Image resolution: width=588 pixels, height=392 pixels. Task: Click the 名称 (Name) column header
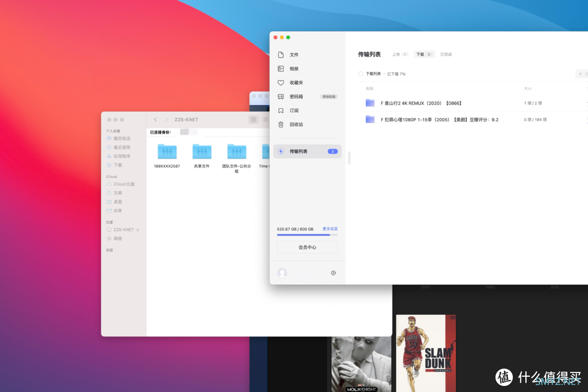point(369,89)
